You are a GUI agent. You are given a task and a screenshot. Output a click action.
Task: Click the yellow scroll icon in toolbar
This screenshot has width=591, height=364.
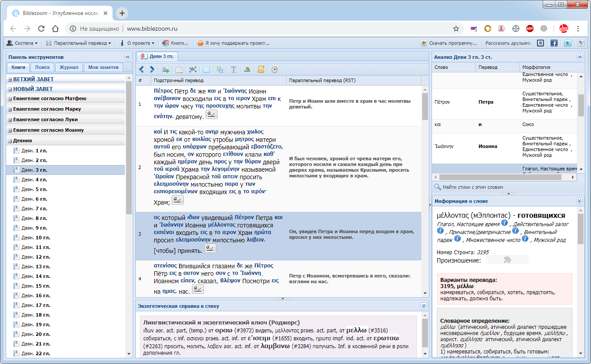coord(261,69)
